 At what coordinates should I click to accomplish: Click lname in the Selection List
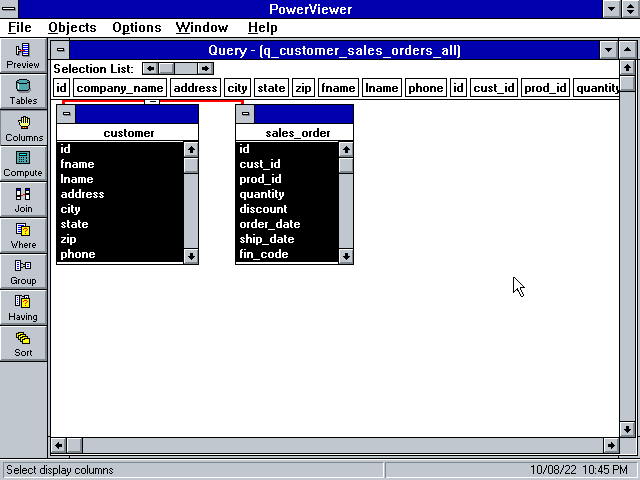pos(382,88)
